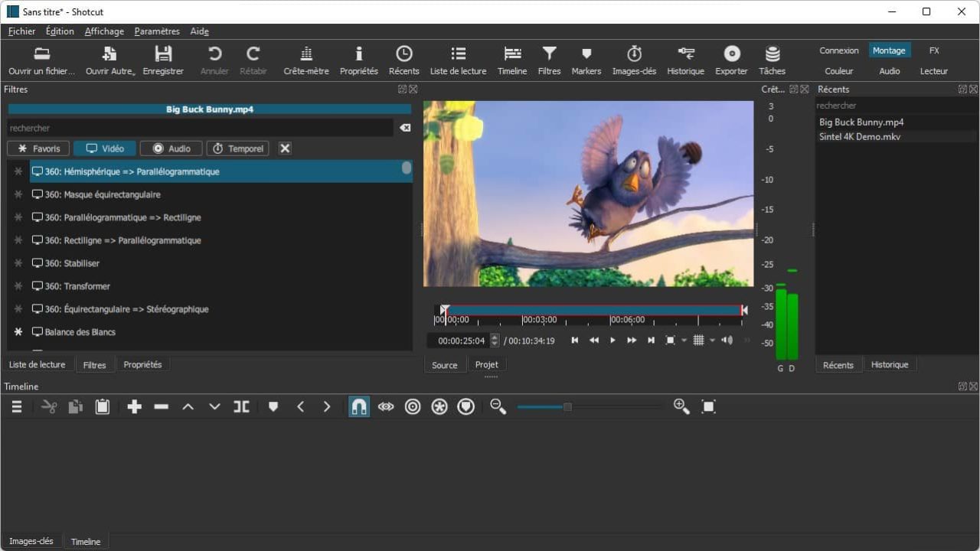Click the timecode spinner arrows
Screen dimensions: 980x551
tap(495, 341)
